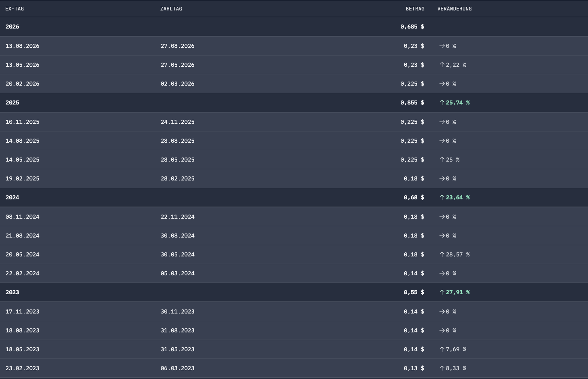Screen dimensions: 588x379
Task: Click right arrow icon in the 22.02.2024 row
Action: [x=442, y=273]
